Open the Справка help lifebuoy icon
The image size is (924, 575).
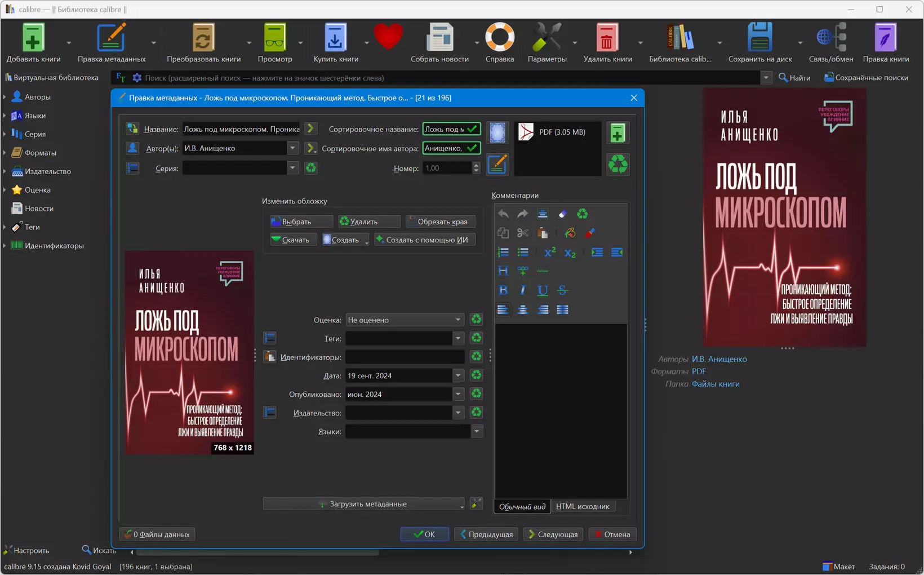point(500,38)
